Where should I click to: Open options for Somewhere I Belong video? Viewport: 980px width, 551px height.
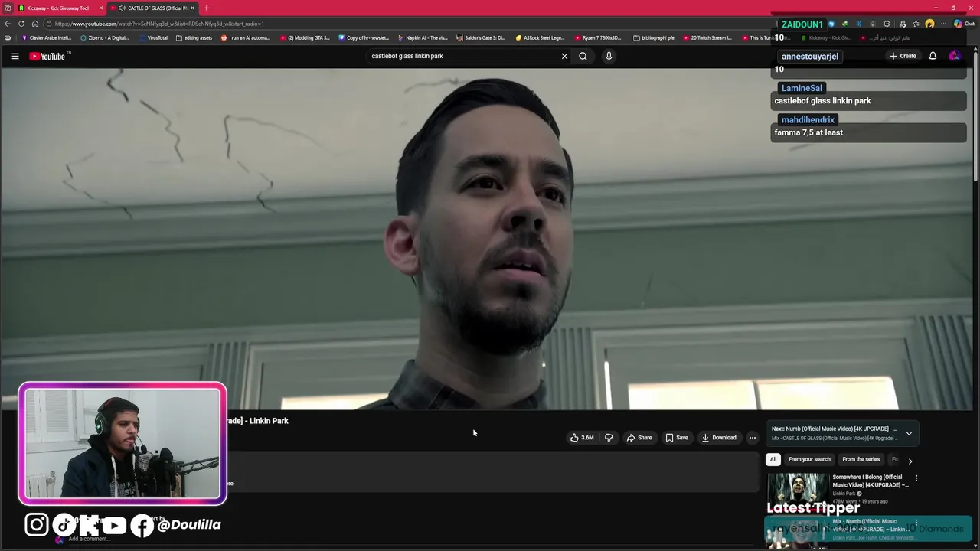coord(916,478)
